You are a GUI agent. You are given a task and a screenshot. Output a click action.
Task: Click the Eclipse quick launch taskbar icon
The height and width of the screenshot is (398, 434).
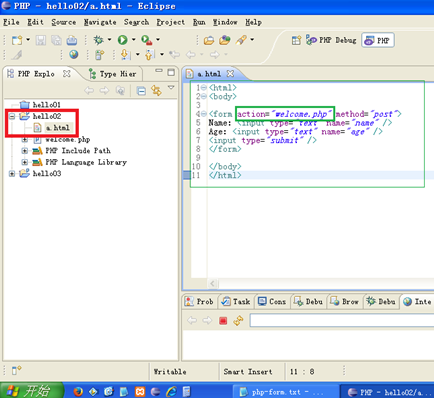pos(155,391)
